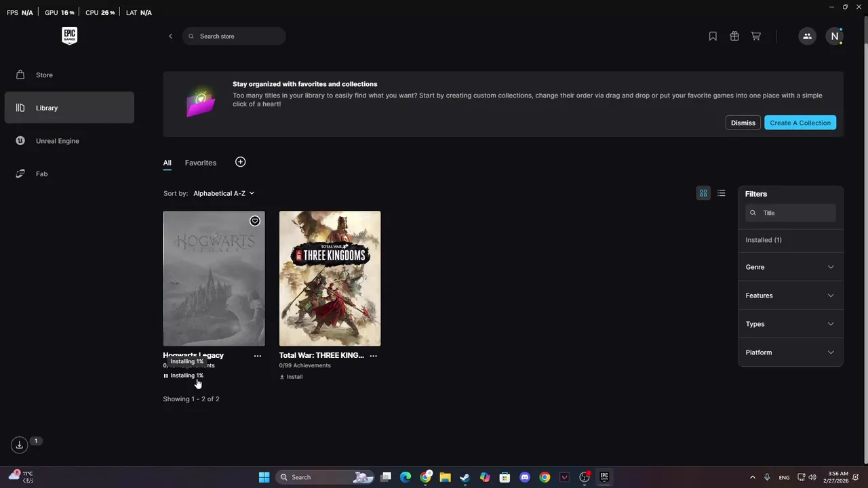
Task: Open the Alphabetical A-Z sort dropdown
Action: pyautogui.click(x=224, y=193)
